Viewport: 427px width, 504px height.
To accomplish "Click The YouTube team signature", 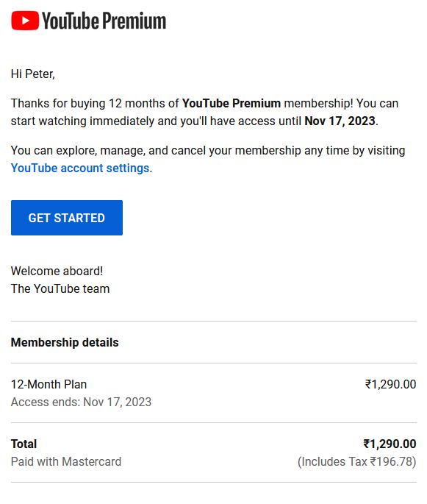I will pyautogui.click(x=60, y=288).
